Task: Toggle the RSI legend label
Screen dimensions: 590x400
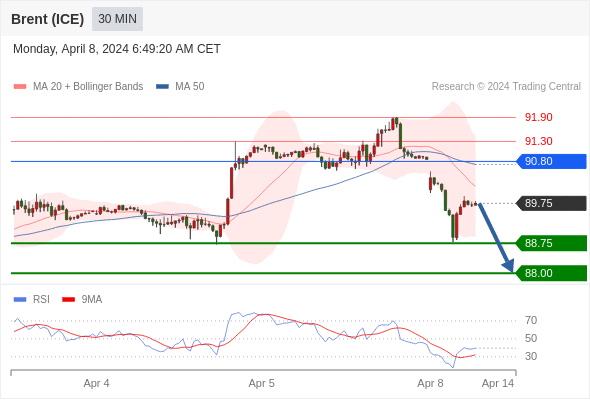Action: click(x=41, y=300)
